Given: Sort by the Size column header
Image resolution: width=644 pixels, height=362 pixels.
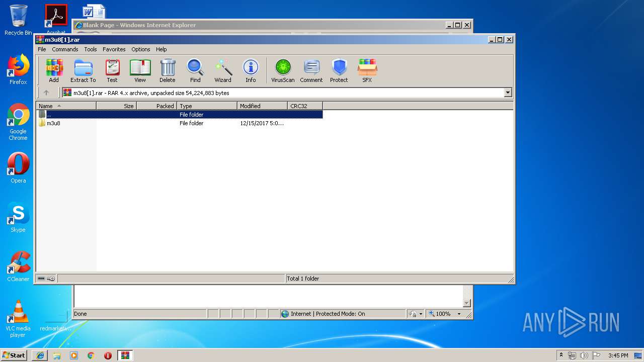Looking at the screenshot, I should pyautogui.click(x=116, y=106).
